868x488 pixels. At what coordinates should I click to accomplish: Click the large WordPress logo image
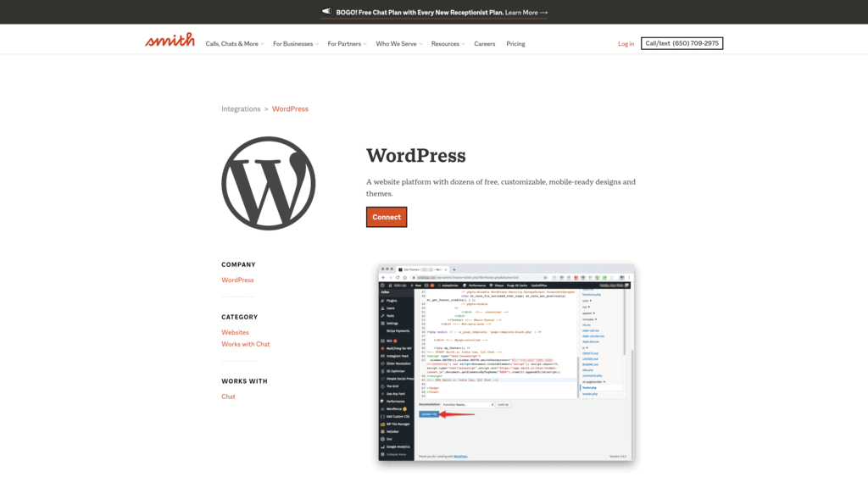[269, 183]
